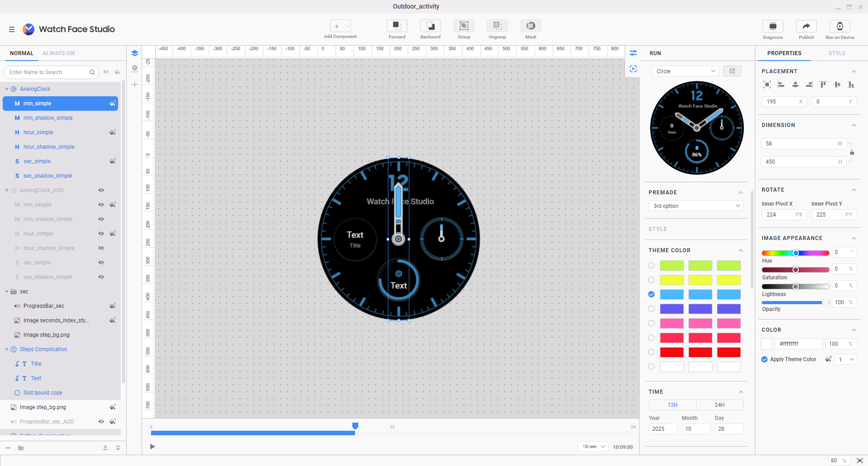Open the 3rd option premade dropdown

tap(696, 206)
